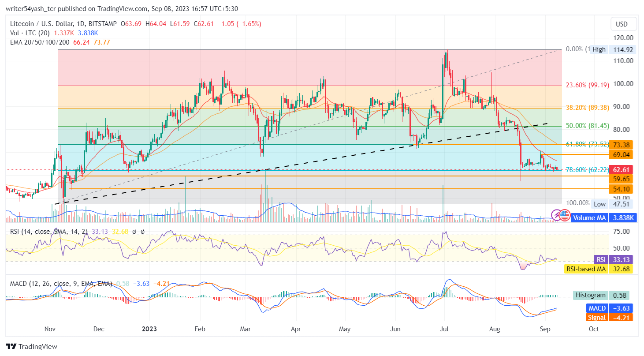The width and height of the screenshot is (644, 356).
Task: Click the blue MACD −3.63 label
Action: pyautogui.click(x=610, y=308)
